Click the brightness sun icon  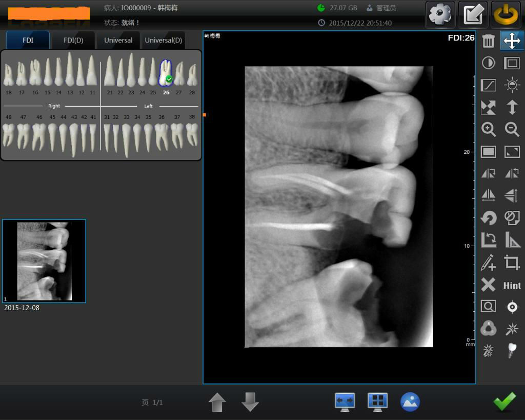click(512, 85)
